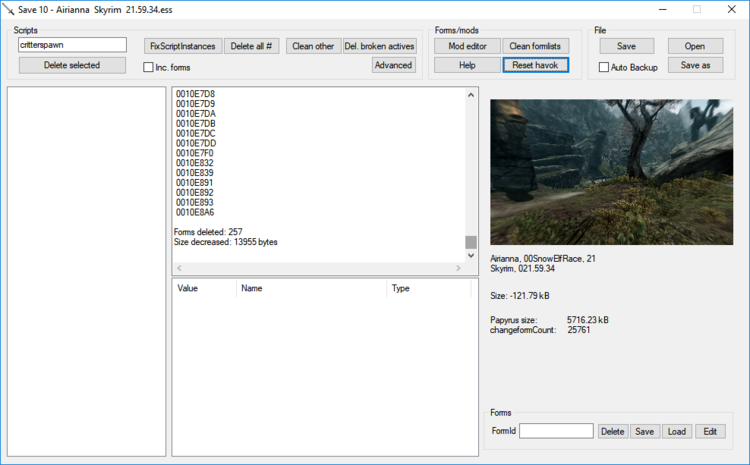Select log line 0010E832
Image resolution: width=750 pixels, height=465 pixels.
pos(195,163)
